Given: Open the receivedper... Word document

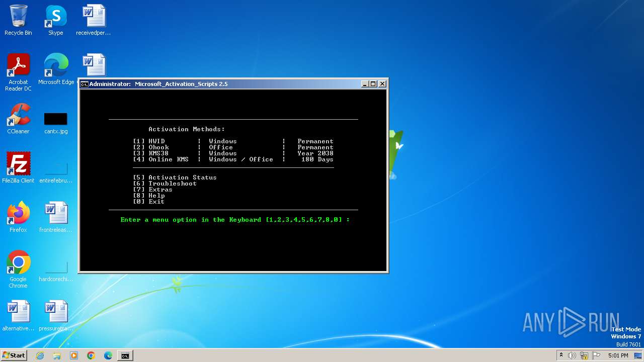Looking at the screenshot, I should pyautogui.click(x=94, y=20).
